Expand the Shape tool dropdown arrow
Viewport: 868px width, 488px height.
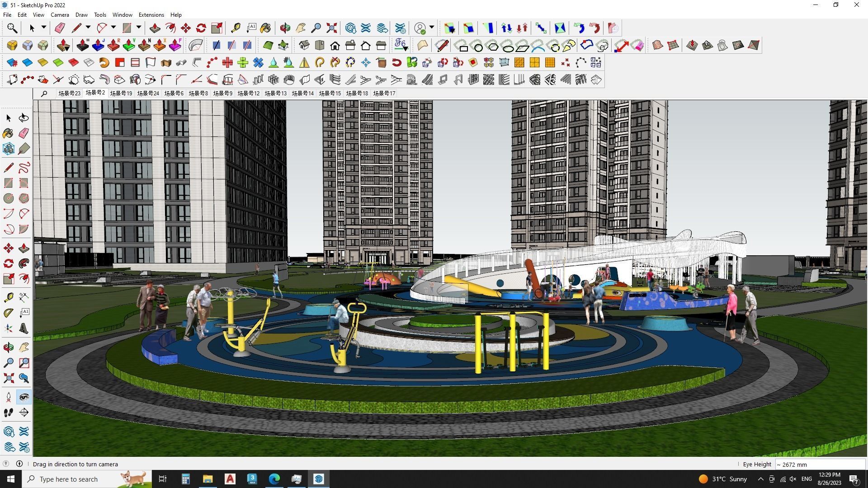coord(139,28)
